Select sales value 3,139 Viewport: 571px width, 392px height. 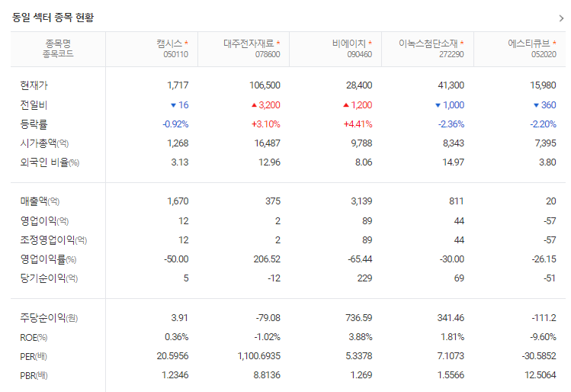pyautogui.click(x=361, y=201)
